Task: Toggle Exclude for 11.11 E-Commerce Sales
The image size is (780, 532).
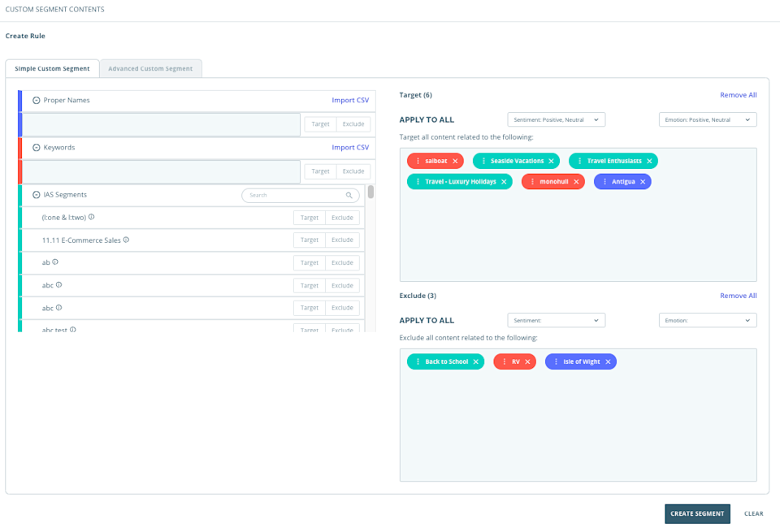Action: point(341,240)
